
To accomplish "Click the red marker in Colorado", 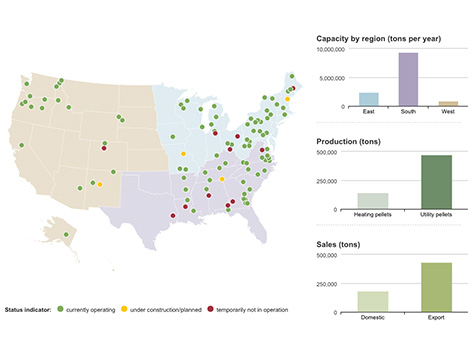I will [x=104, y=148].
